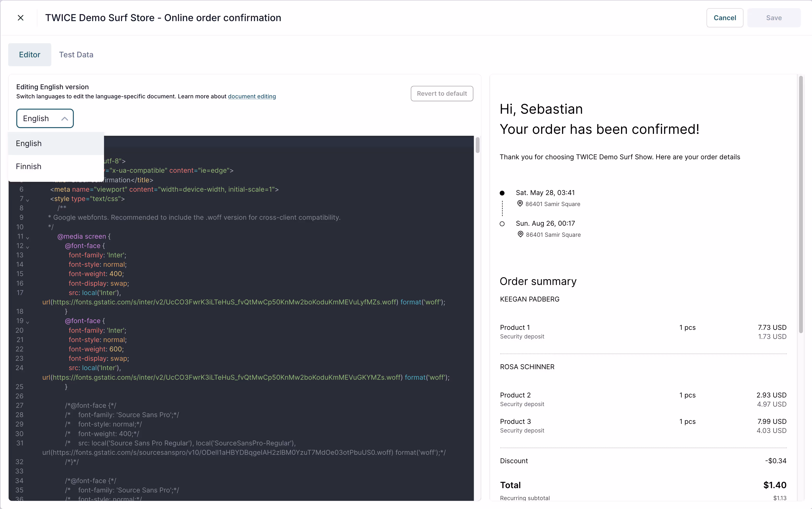Click the code editor vertical scrollbar
812x509 pixels.
coord(477,145)
